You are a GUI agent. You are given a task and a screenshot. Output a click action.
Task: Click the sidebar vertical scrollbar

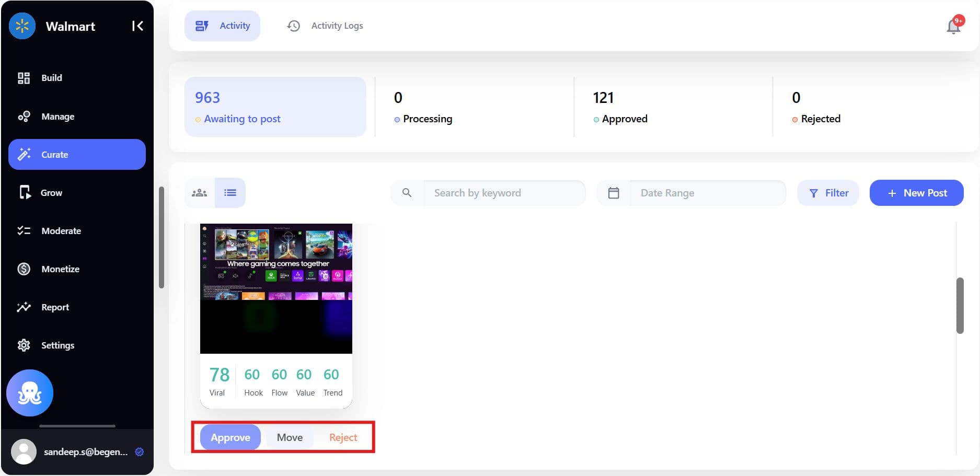point(162,237)
